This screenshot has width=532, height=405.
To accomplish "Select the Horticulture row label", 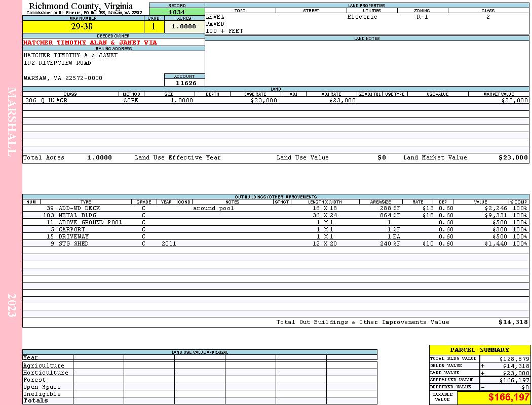I will tap(46, 373).
